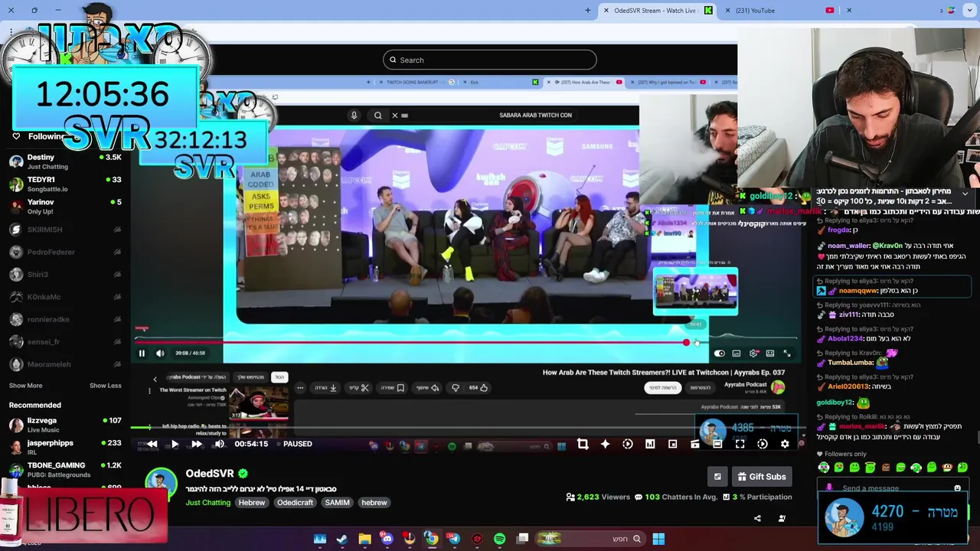The height and width of the screenshot is (551, 980).
Task: Open lizzvega recommended channel
Action: (65, 425)
